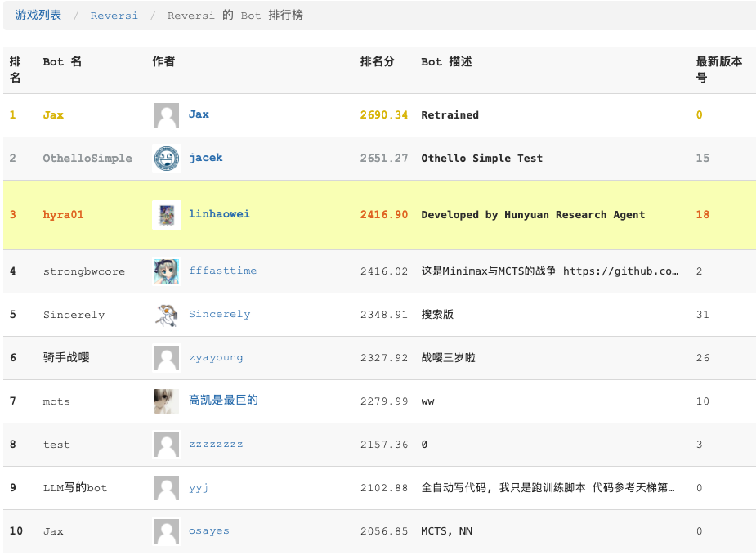Click the score 2416.90
This screenshot has height=555, width=756.
(x=384, y=215)
